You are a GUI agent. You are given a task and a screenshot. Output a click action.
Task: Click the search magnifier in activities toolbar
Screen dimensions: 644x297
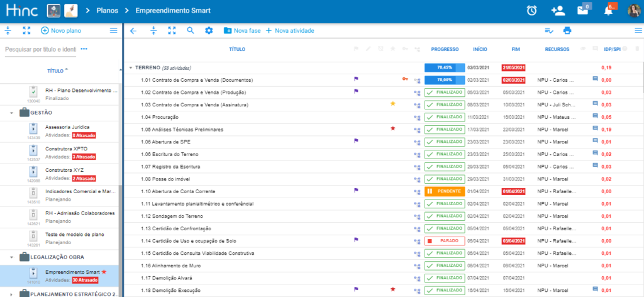191,30
